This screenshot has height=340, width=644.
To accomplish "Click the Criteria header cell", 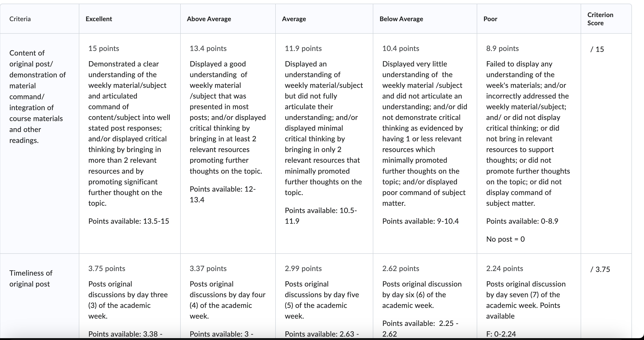I will point(39,19).
